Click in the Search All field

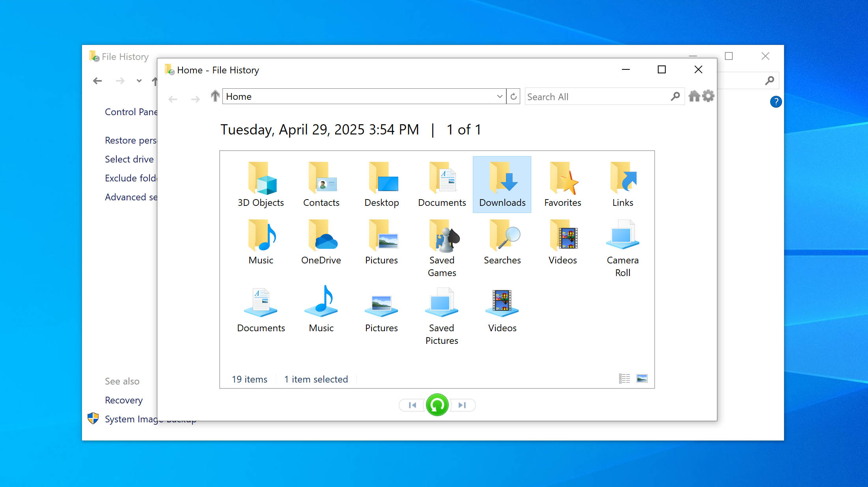click(595, 97)
